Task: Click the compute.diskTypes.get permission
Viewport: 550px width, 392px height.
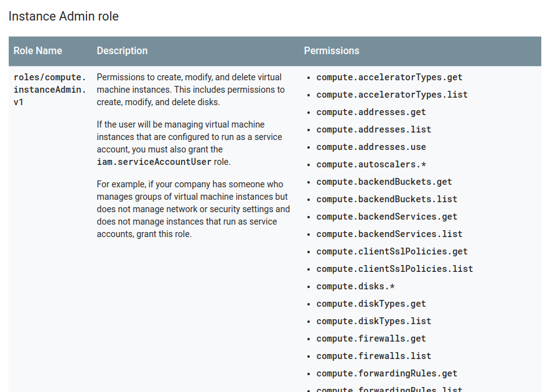Action: 371,304
